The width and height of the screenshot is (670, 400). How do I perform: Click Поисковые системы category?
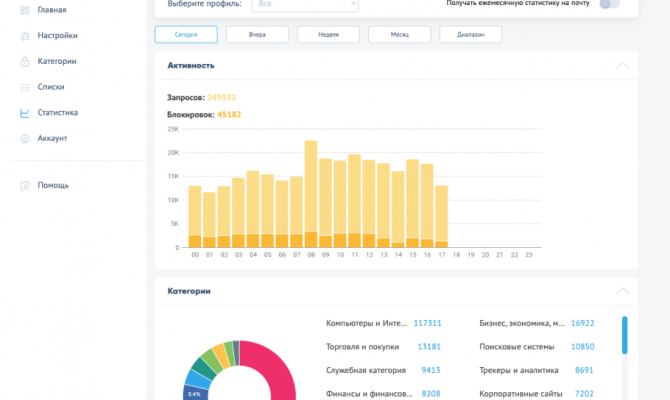click(517, 347)
